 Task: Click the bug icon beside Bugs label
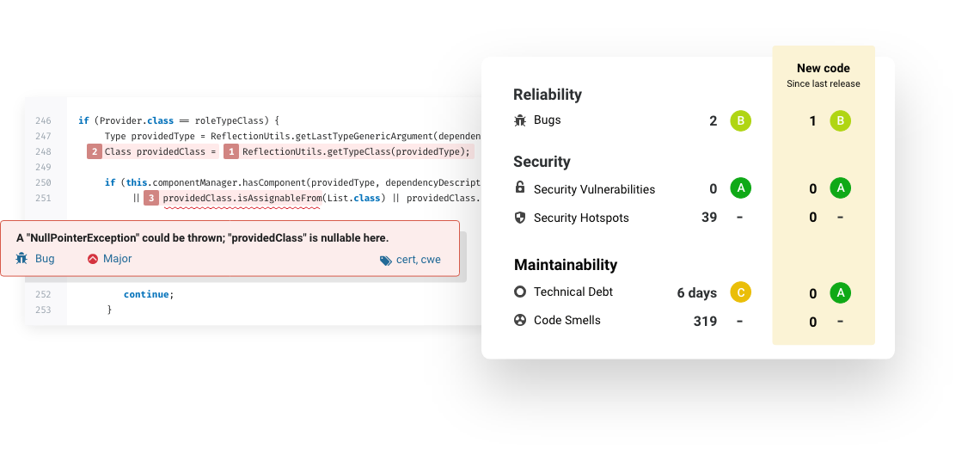pos(520,120)
